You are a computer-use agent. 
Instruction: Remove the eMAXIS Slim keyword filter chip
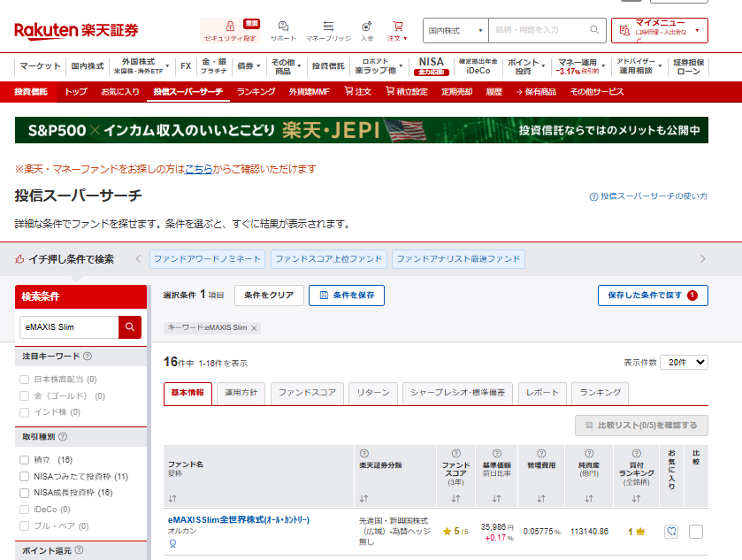254,328
